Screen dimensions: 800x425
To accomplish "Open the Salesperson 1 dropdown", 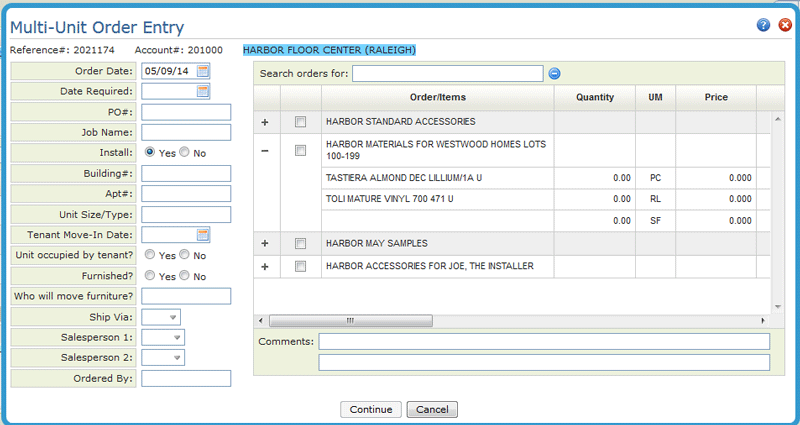I will 176,338.
